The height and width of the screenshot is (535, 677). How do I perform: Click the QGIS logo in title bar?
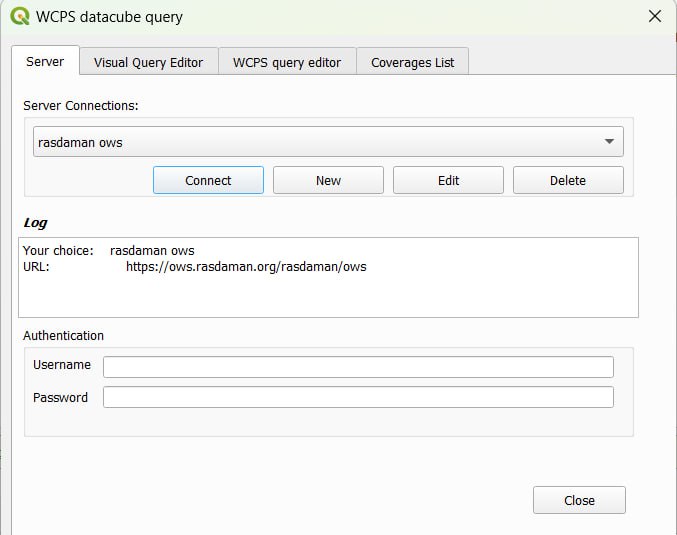[x=19, y=17]
